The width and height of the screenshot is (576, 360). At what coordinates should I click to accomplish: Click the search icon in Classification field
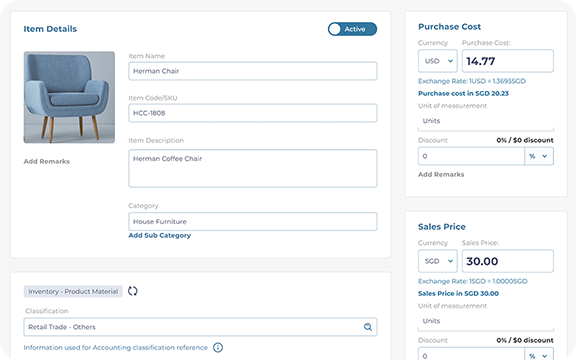click(x=368, y=327)
